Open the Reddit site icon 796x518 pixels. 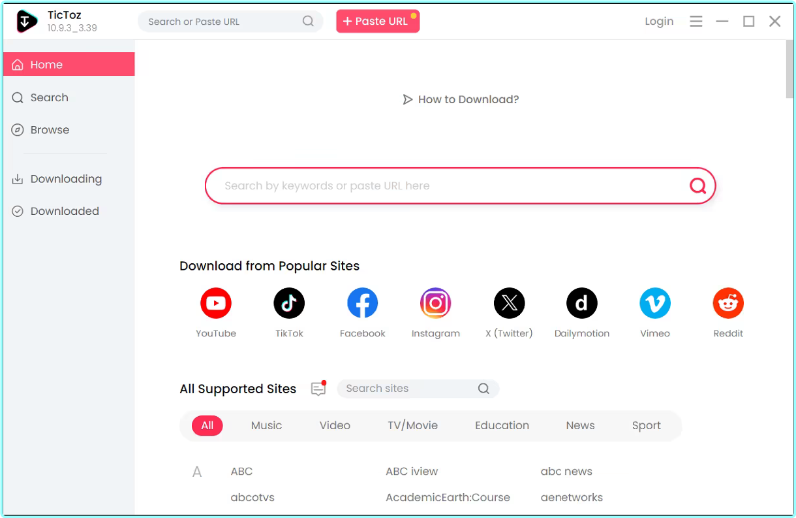click(728, 303)
